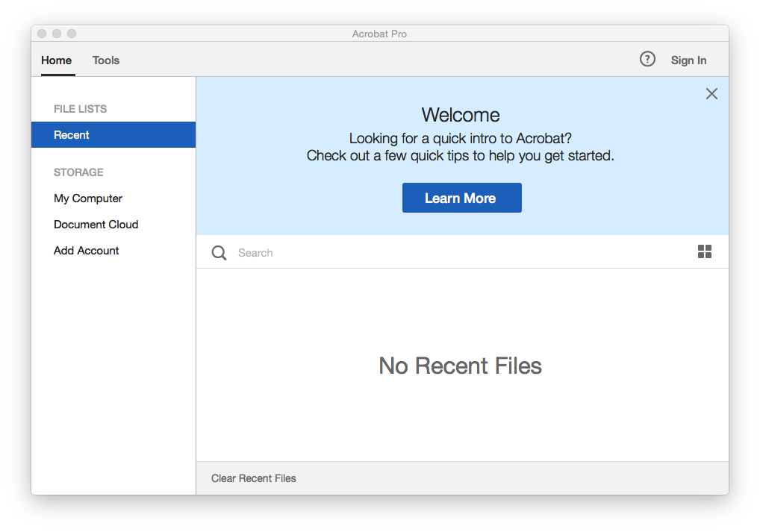The image size is (760, 532).
Task: Click the FILE LISTS section heading
Action: coord(81,109)
